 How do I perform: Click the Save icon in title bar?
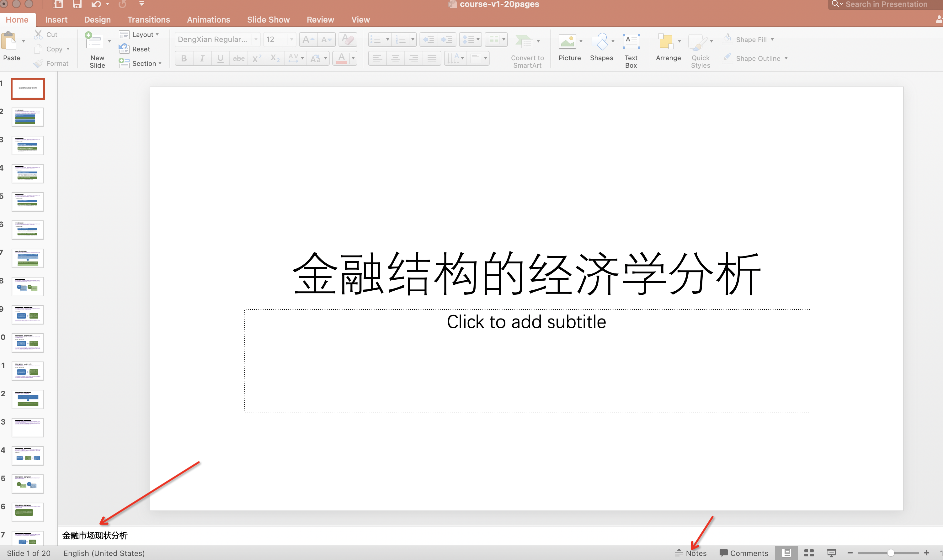coord(77,4)
